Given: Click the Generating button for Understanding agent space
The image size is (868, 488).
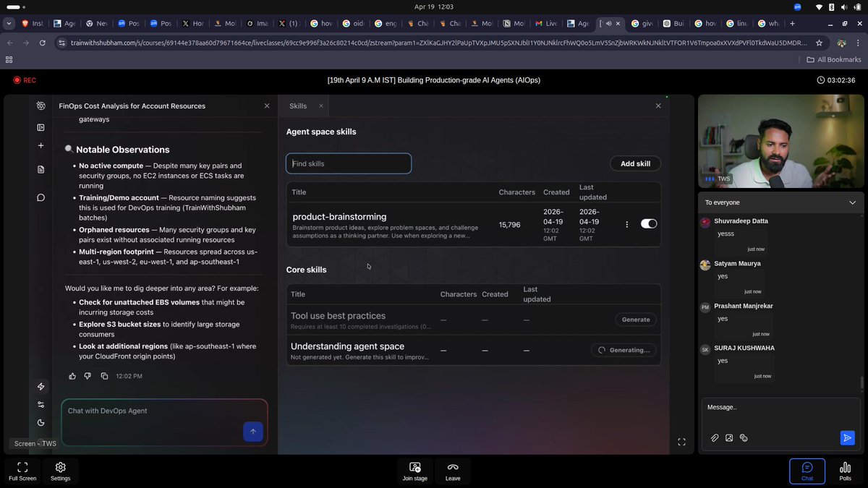Looking at the screenshot, I should click(624, 350).
